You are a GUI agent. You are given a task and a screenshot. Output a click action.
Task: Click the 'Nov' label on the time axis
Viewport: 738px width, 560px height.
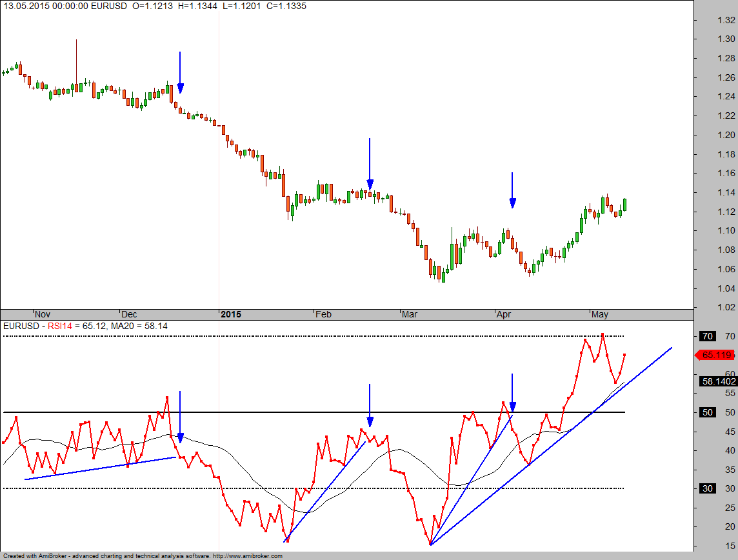(43, 314)
